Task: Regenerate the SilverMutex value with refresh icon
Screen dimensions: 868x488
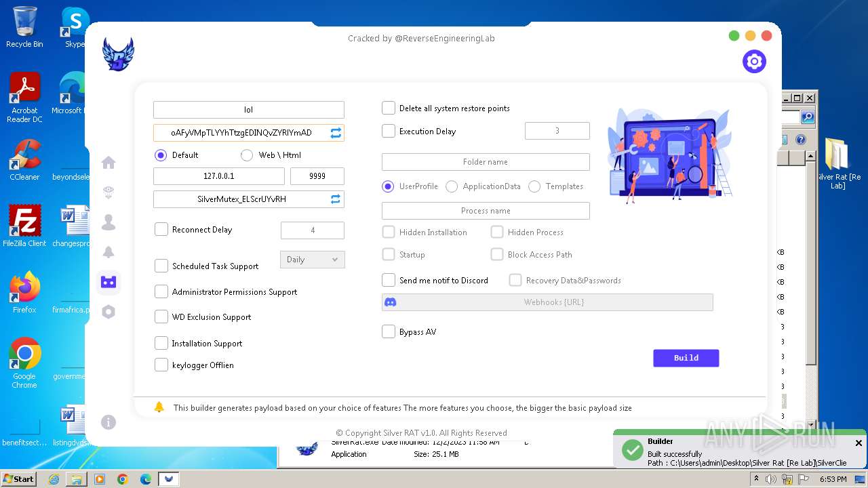Action: (x=336, y=199)
